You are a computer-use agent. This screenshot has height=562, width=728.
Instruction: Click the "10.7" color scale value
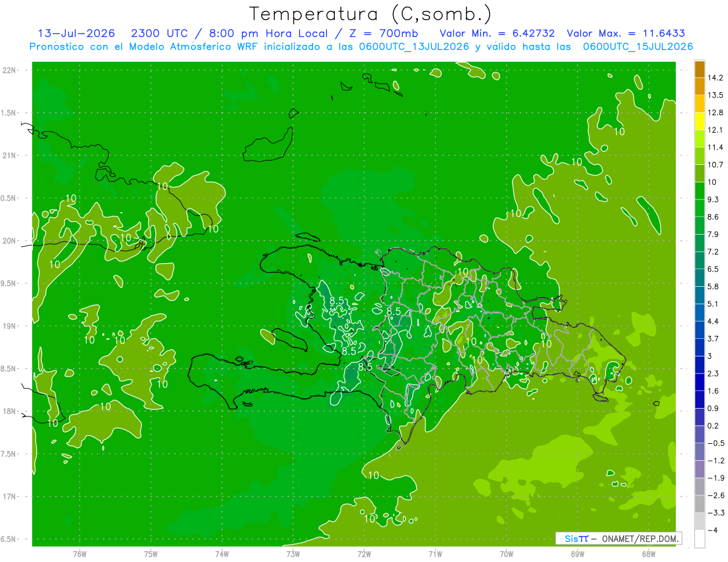[x=715, y=165]
